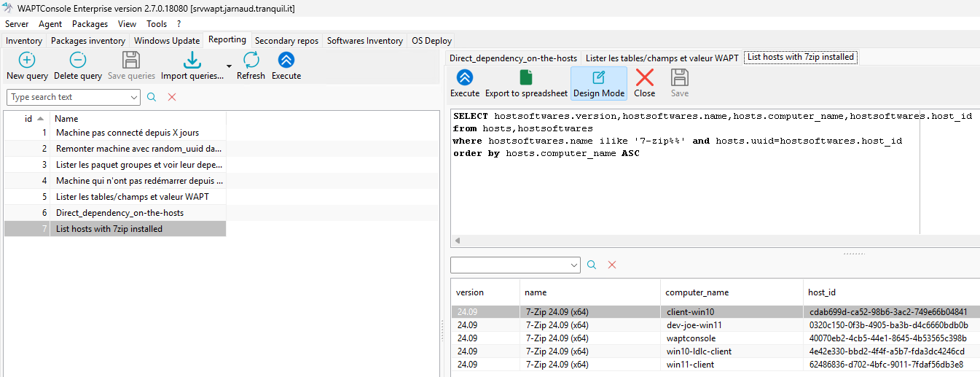
Task: Click the New query icon
Action: click(27, 61)
